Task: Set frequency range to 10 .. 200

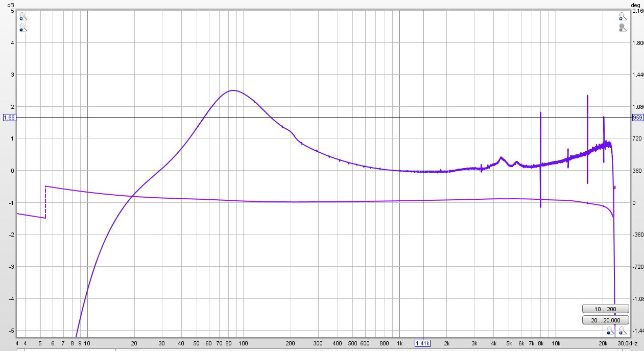Action: pyautogui.click(x=605, y=309)
